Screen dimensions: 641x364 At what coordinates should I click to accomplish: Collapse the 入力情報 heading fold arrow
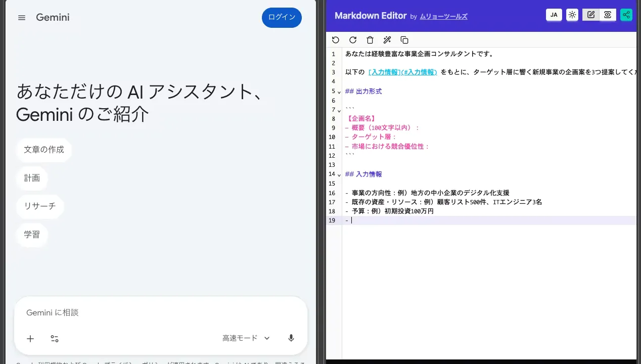click(x=339, y=174)
